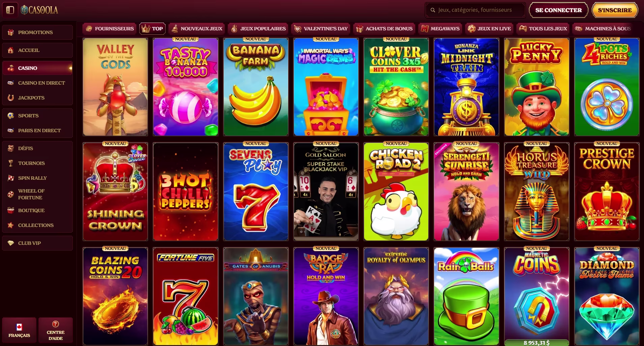Focus the games search input field
The image size is (644, 346).
[x=475, y=10]
